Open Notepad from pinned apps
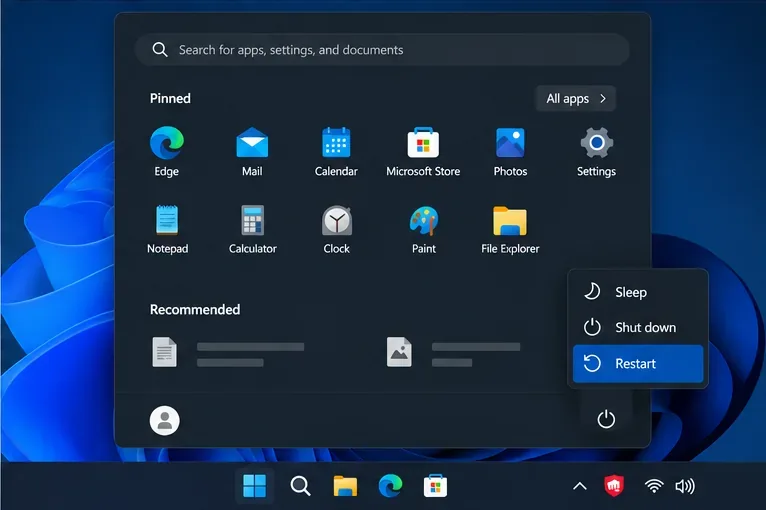766x510 pixels. coord(167,229)
